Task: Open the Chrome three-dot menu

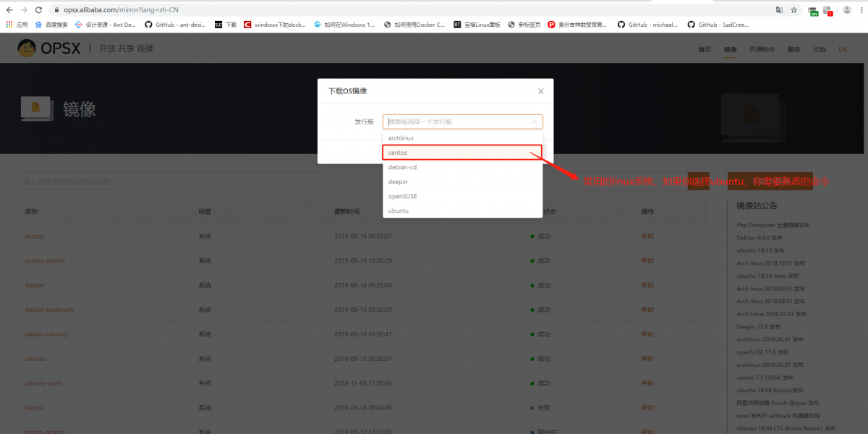Action: (x=861, y=10)
